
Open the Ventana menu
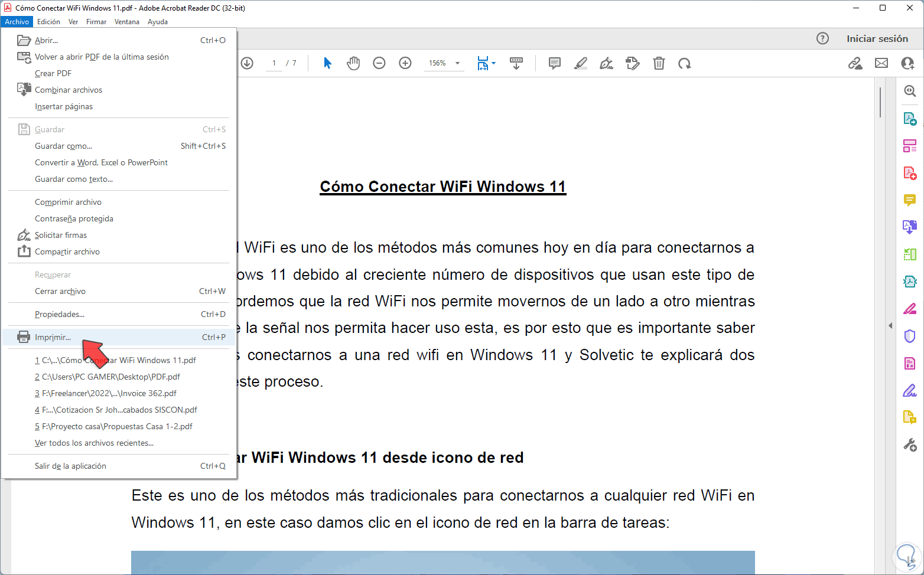pyautogui.click(x=127, y=22)
